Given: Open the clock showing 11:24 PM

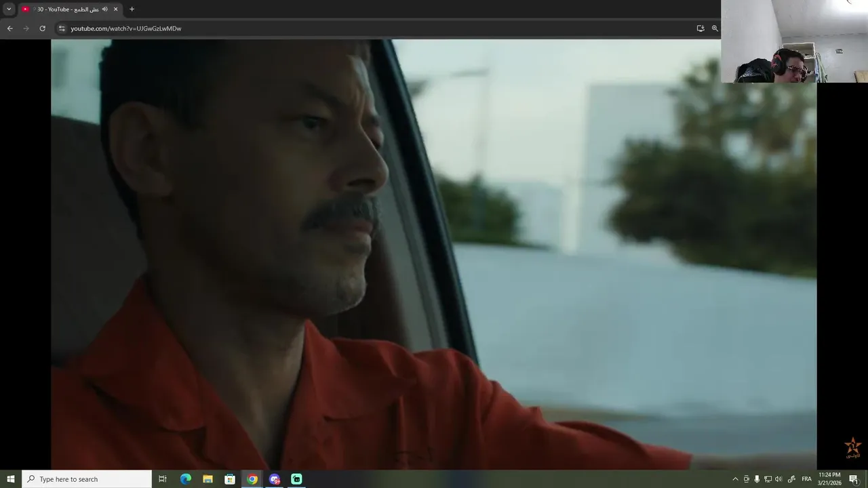Looking at the screenshot, I should click(x=829, y=479).
